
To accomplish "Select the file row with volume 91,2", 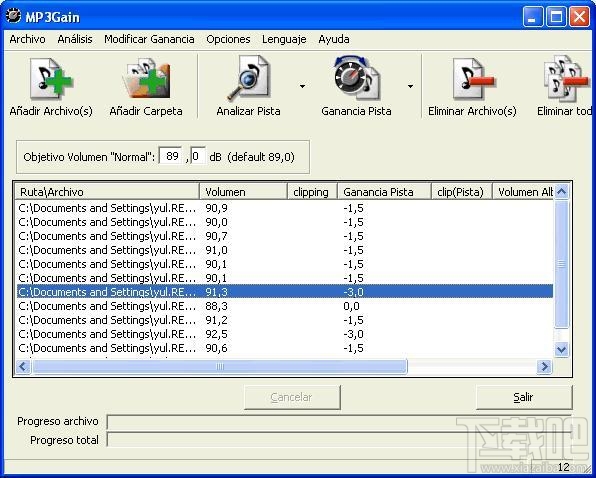I will pos(285,320).
